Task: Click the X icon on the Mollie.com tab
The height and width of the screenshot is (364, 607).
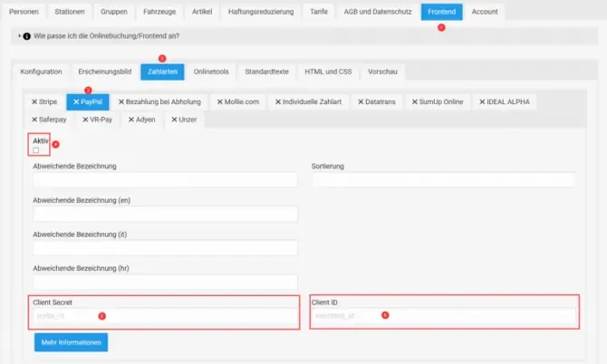Action: tap(220, 101)
